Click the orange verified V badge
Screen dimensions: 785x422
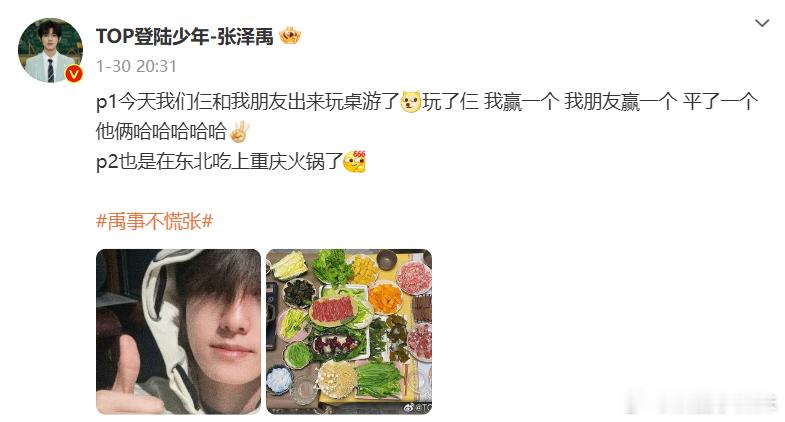pos(74,74)
